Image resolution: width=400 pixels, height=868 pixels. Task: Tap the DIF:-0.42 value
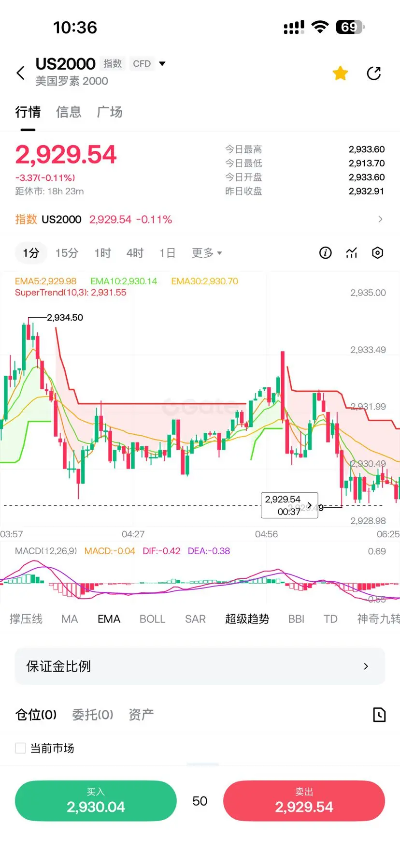(x=161, y=551)
